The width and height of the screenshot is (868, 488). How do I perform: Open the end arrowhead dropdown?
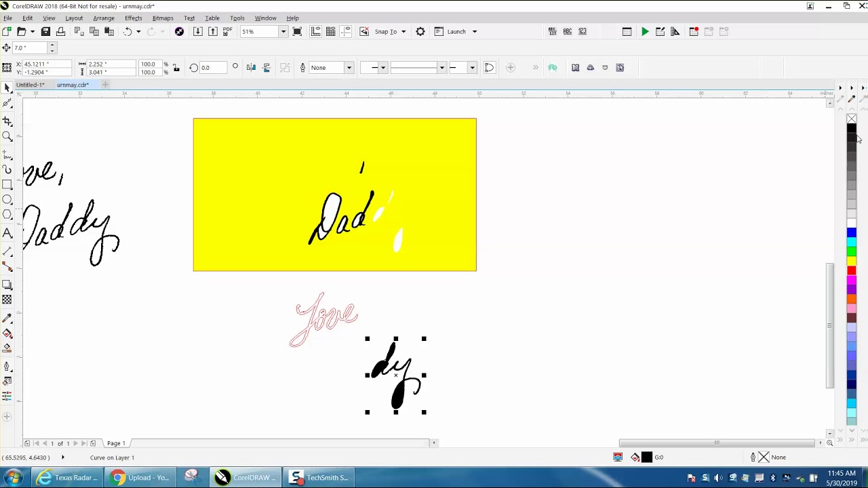[x=472, y=67]
